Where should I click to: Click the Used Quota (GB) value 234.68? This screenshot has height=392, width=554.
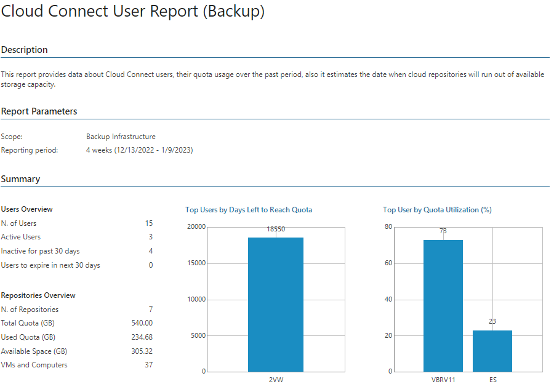click(142, 337)
